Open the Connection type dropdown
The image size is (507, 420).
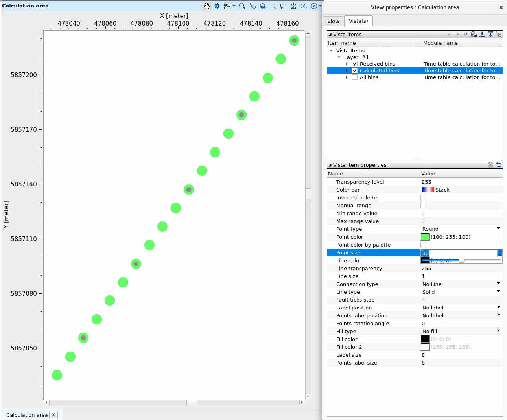click(x=498, y=284)
